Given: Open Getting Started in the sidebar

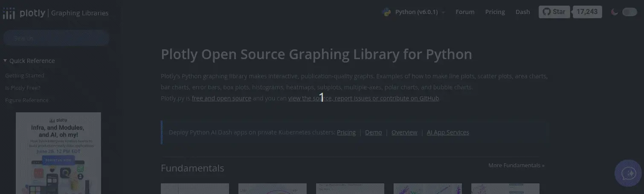Looking at the screenshot, I should coord(25,75).
